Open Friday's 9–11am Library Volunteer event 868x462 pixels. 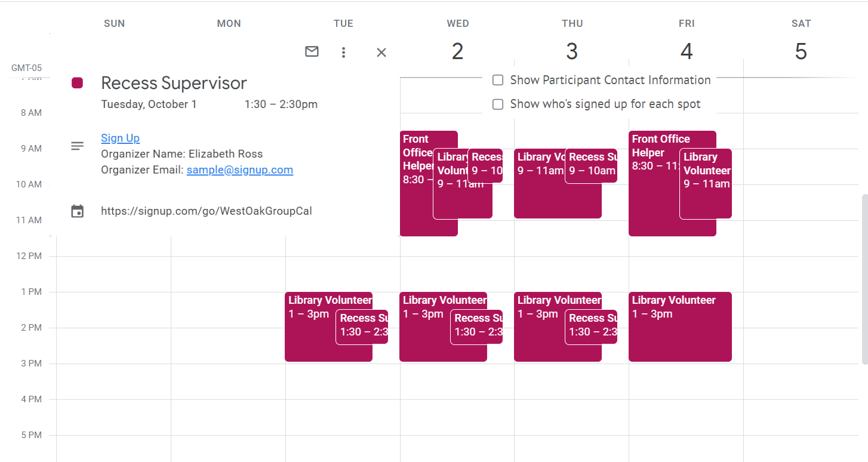pyautogui.click(x=706, y=197)
